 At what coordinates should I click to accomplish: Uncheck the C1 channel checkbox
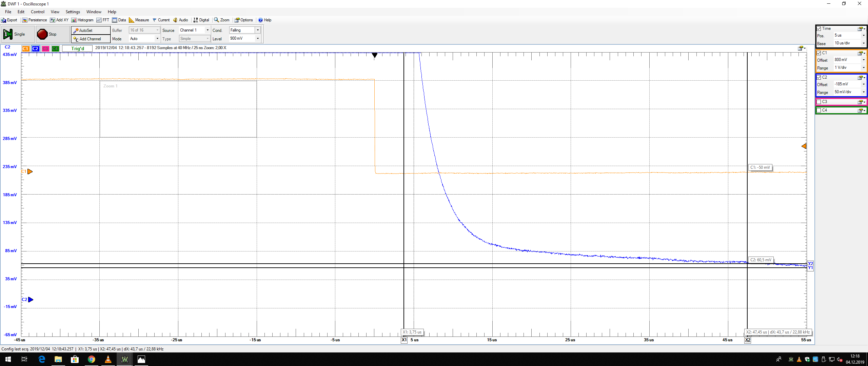click(x=819, y=53)
